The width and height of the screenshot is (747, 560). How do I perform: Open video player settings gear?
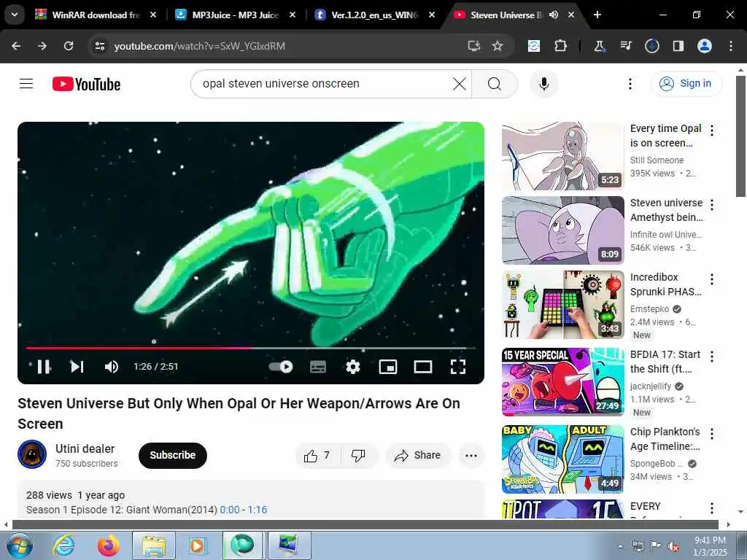(353, 367)
